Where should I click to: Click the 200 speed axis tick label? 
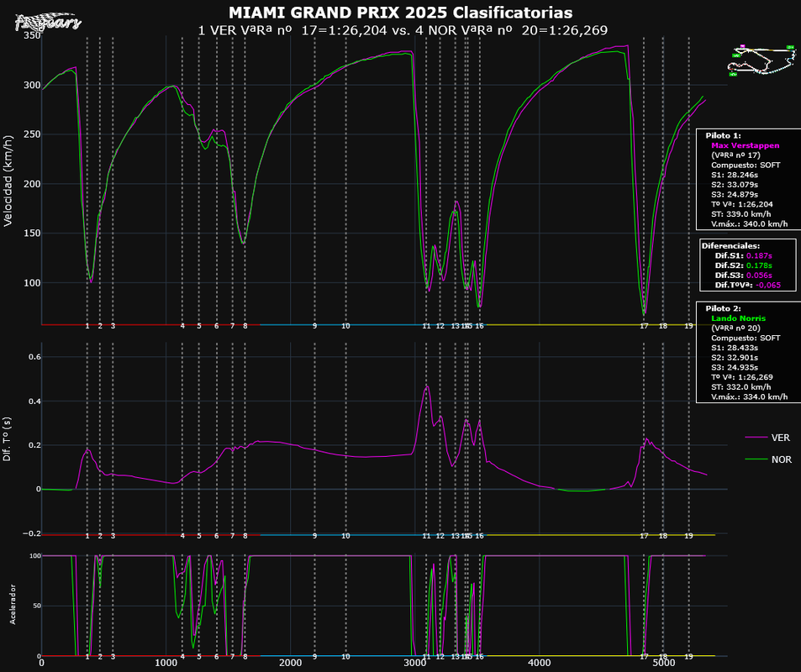[x=32, y=184]
